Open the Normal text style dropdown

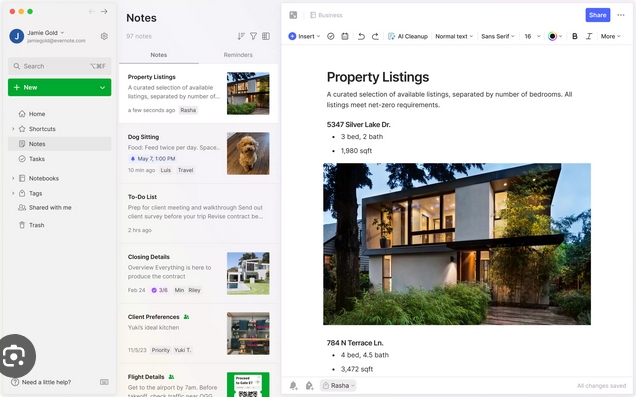454,36
